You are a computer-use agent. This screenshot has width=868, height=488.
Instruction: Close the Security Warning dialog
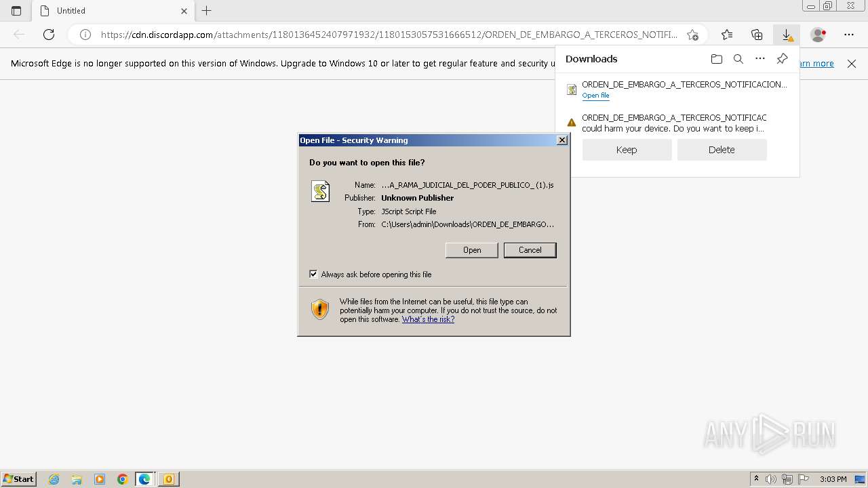(561, 140)
